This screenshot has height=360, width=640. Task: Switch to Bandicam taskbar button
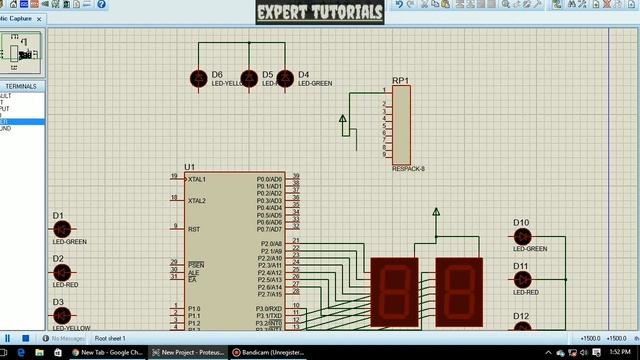pyautogui.click(x=269, y=352)
